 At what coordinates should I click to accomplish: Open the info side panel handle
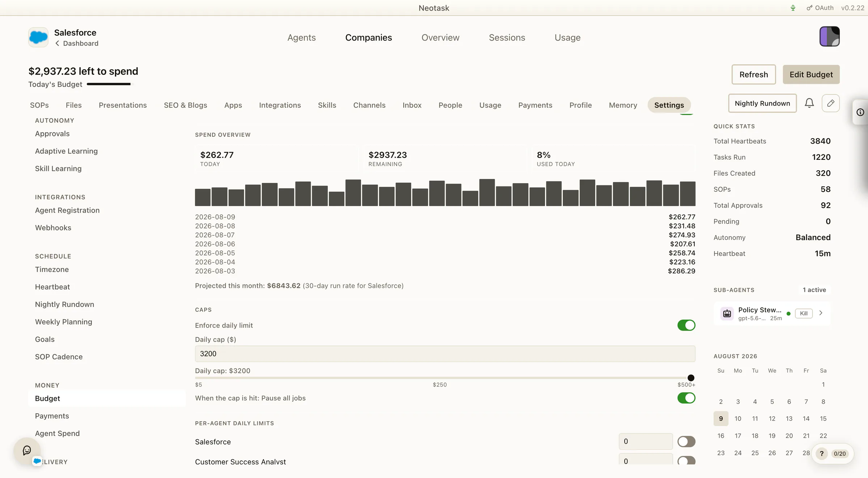[x=860, y=112]
